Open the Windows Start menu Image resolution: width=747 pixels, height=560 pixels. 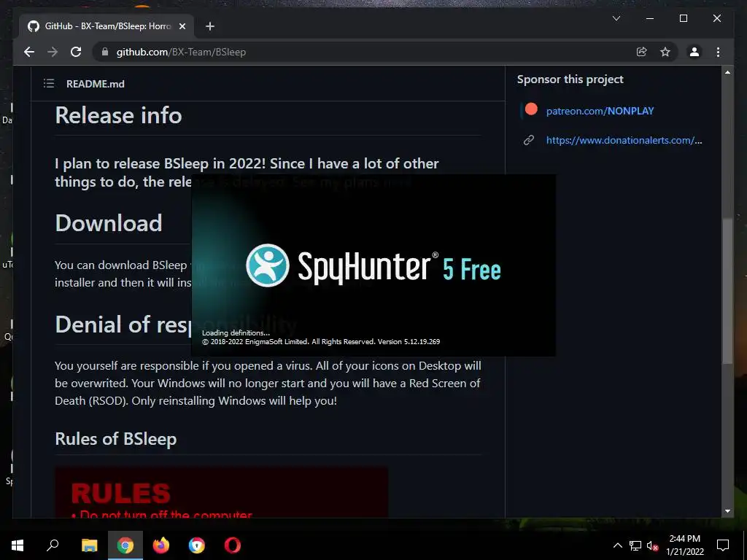pyautogui.click(x=18, y=545)
